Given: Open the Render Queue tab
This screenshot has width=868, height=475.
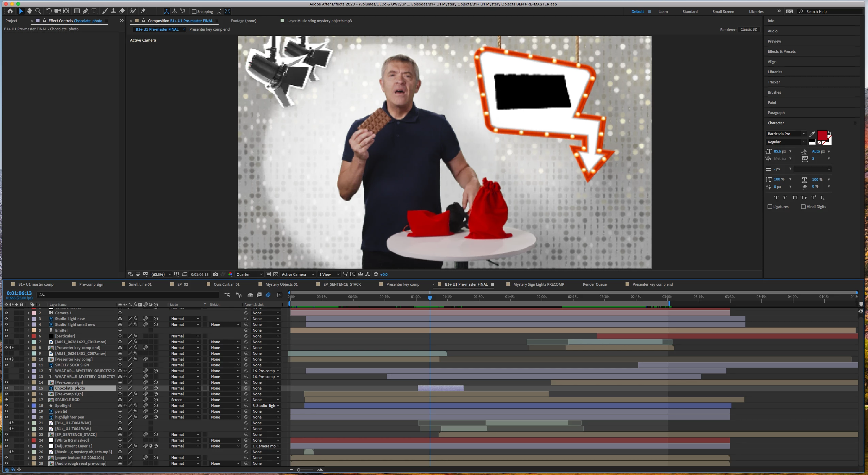Looking at the screenshot, I should (x=595, y=284).
